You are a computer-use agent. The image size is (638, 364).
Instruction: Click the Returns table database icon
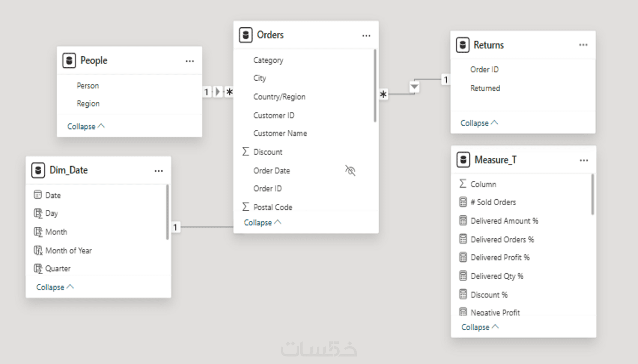click(463, 45)
